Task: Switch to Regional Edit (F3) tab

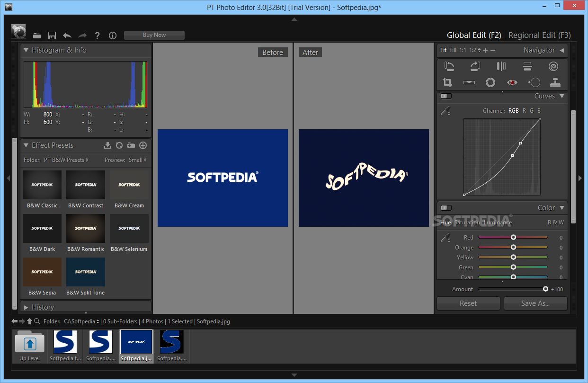Action: [x=540, y=35]
